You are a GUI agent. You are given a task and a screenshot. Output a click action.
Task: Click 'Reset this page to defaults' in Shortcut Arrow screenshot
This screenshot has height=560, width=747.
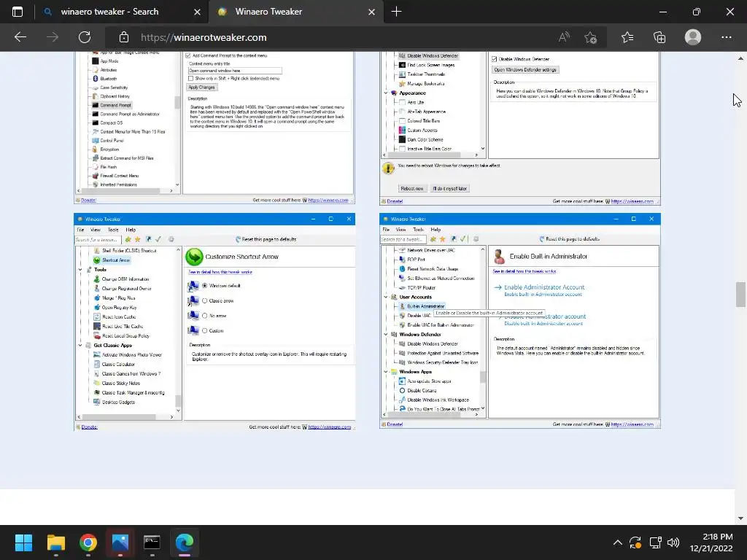(266, 239)
